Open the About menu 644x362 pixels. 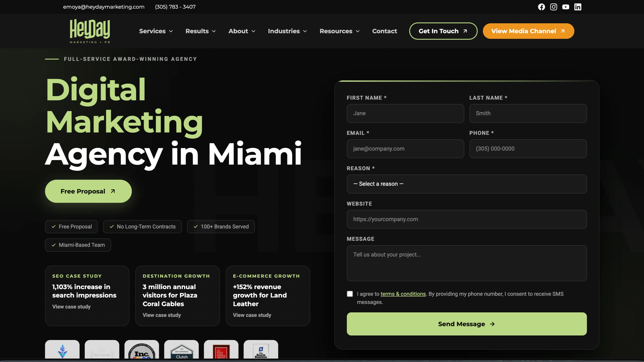click(x=242, y=31)
